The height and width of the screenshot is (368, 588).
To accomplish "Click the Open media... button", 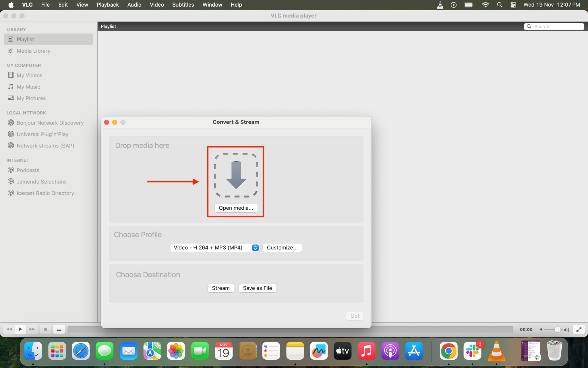I will coord(236,208).
